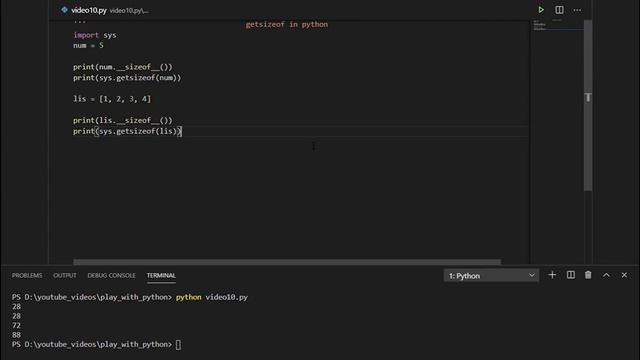
Task: Place the cursor on 'print(num.__sizeof__())'
Action: point(123,67)
